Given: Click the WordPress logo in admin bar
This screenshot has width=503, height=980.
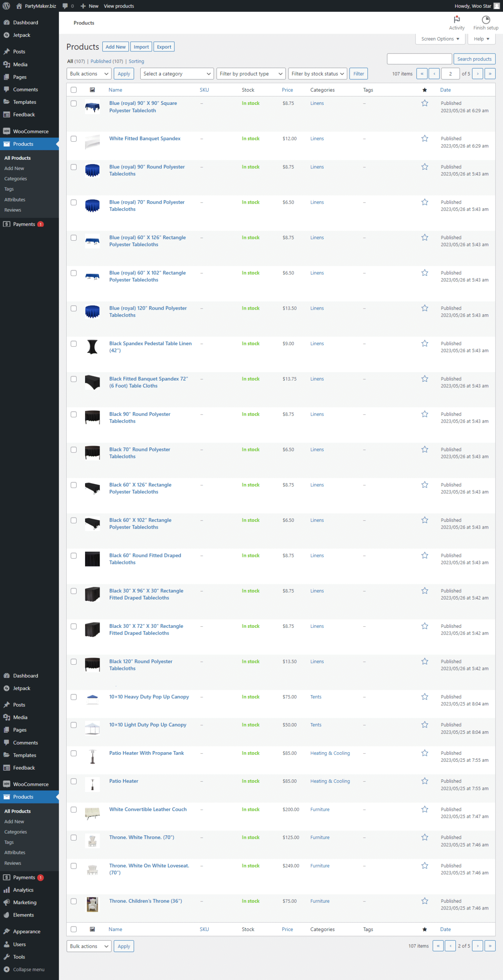Looking at the screenshot, I should pyautogui.click(x=7, y=6).
